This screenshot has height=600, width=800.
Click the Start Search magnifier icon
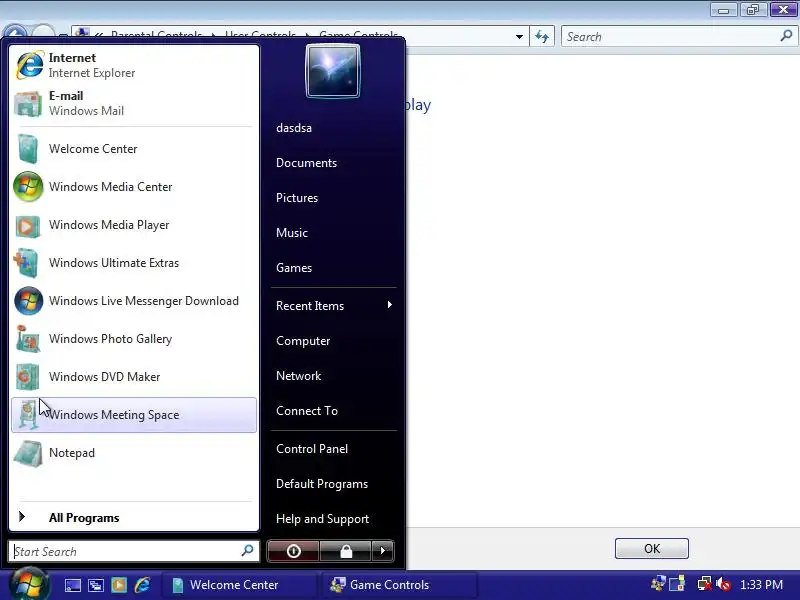click(247, 551)
